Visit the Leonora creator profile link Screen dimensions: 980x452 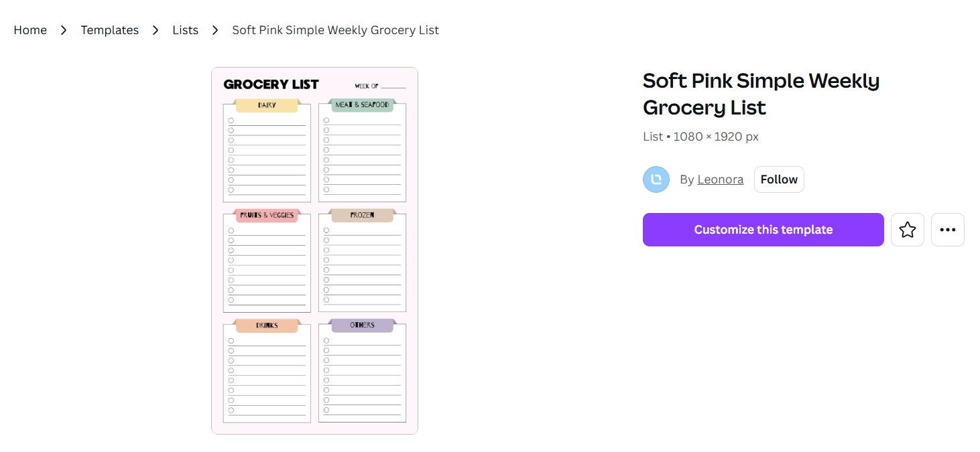[x=720, y=179]
